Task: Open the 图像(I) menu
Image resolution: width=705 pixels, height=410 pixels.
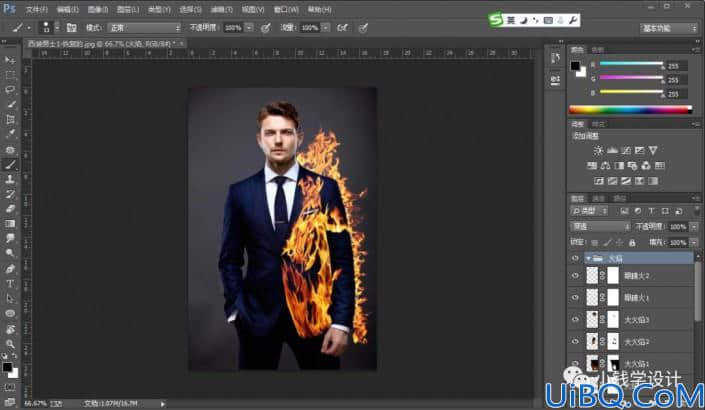Action: tap(98, 9)
